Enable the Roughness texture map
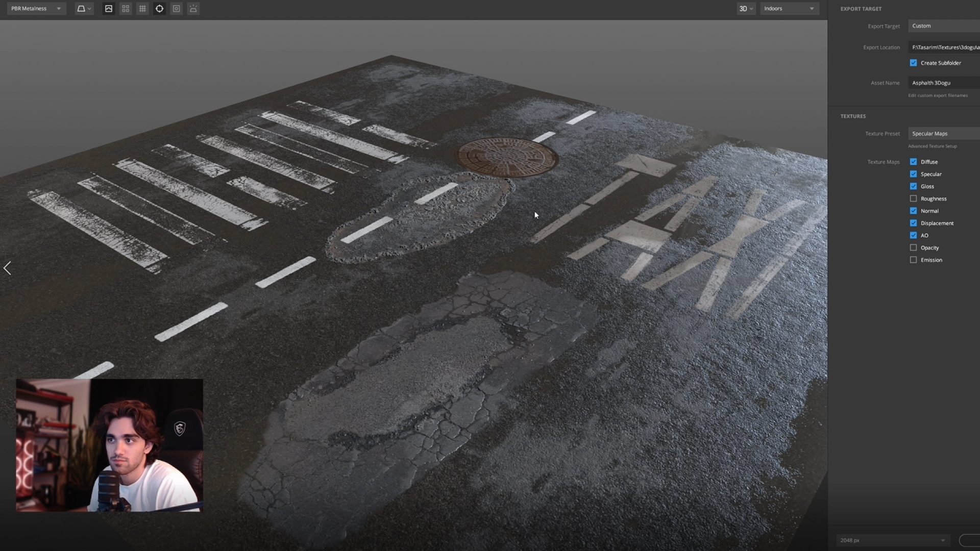The height and width of the screenshot is (551, 980). [x=913, y=198]
